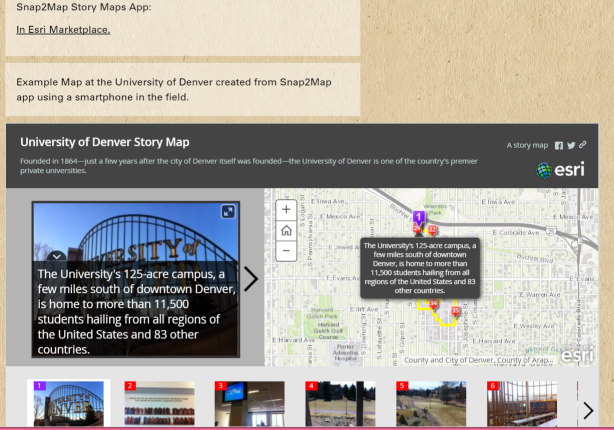
Task: Reset map to home extent
Action: pyautogui.click(x=286, y=230)
